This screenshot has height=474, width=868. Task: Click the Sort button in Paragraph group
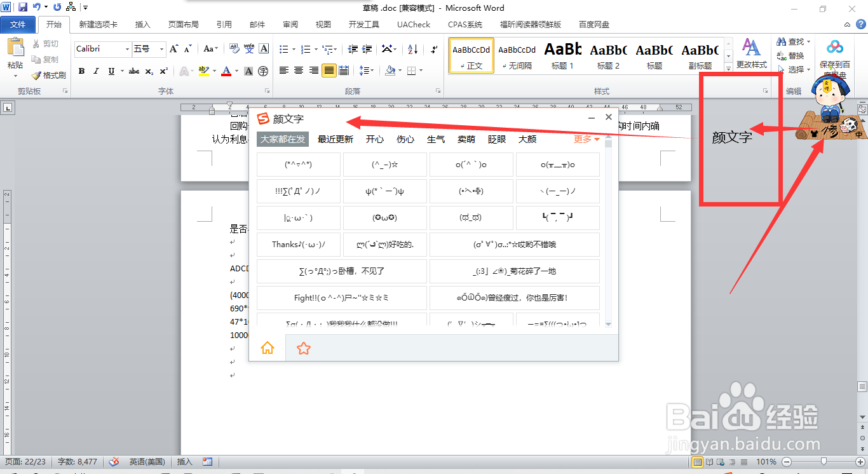(x=412, y=49)
